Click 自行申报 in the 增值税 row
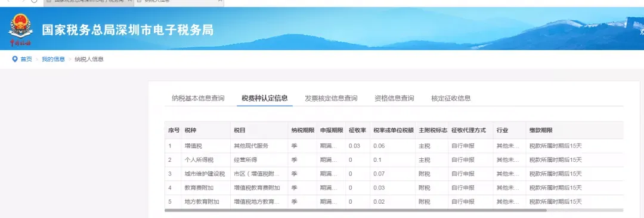Viewport: 644px width, 218px height. pyautogui.click(x=463, y=146)
